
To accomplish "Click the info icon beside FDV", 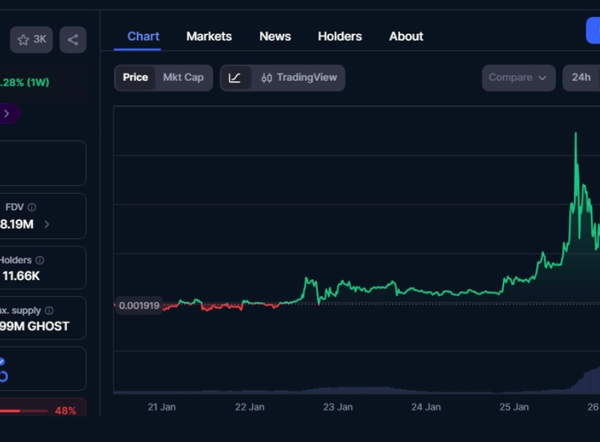I will 32,208.
